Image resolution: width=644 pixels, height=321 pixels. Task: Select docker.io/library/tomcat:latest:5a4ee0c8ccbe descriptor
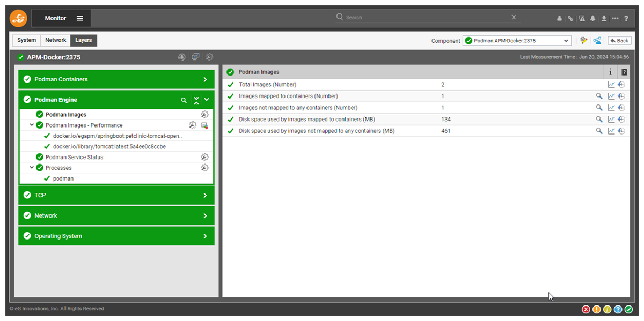109,147
